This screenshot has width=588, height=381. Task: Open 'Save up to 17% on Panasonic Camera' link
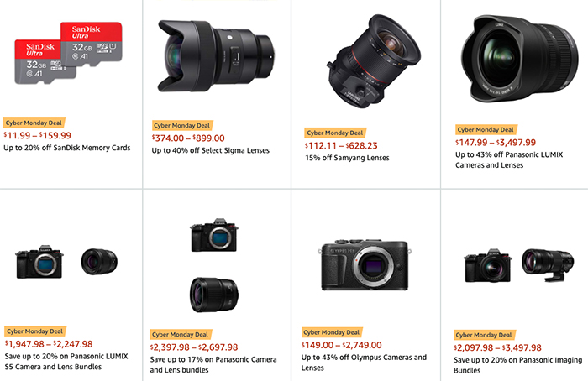(x=213, y=364)
